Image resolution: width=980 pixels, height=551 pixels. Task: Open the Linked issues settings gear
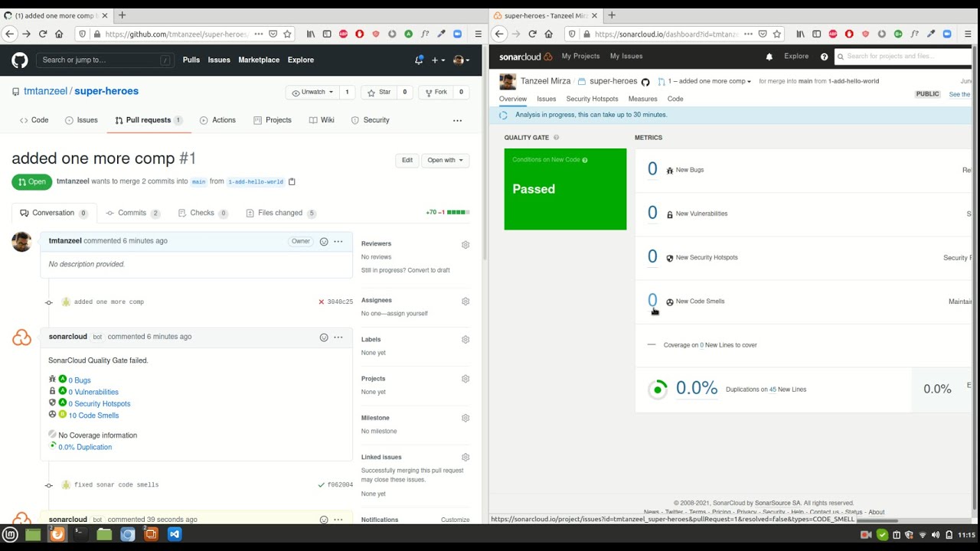coord(465,457)
